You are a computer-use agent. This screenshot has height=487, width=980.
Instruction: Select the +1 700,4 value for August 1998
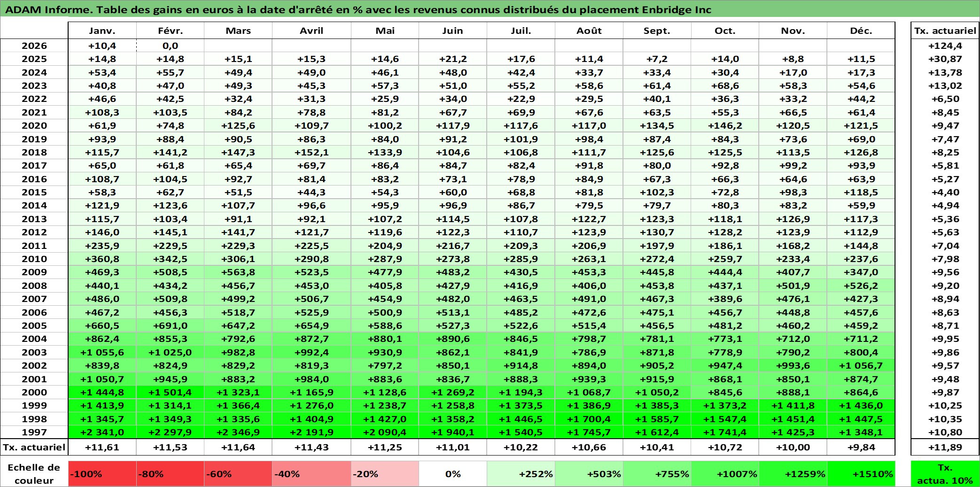589,419
